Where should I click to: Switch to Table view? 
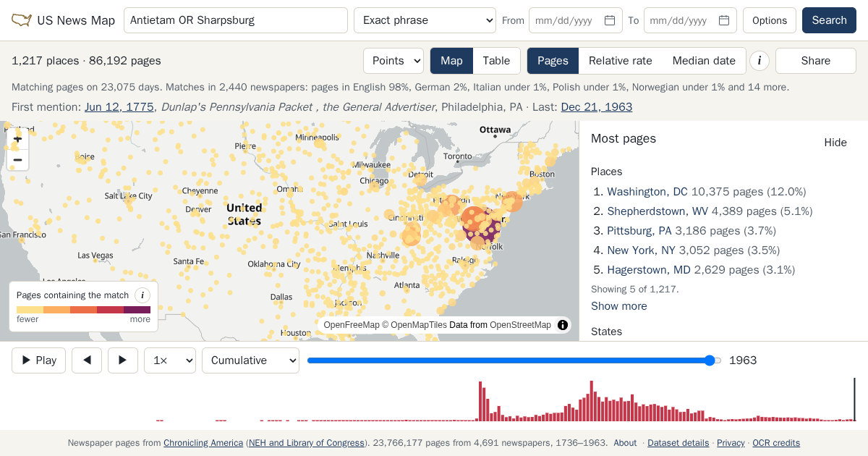tap(496, 61)
